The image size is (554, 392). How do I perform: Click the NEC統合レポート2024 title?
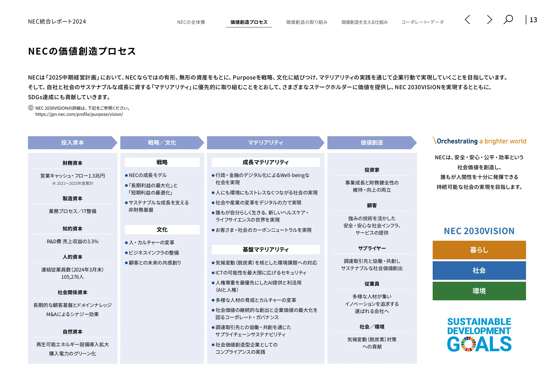(57, 22)
